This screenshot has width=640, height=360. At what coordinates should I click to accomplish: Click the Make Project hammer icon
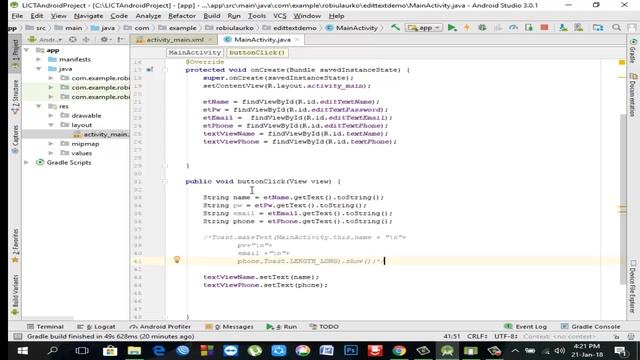point(395,28)
